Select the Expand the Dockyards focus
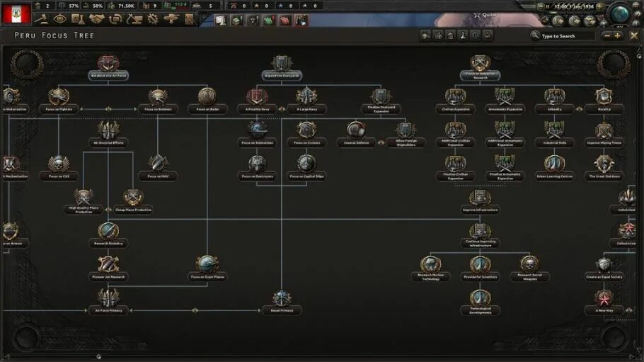The height and width of the screenshot is (362, 644). (282, 67)
